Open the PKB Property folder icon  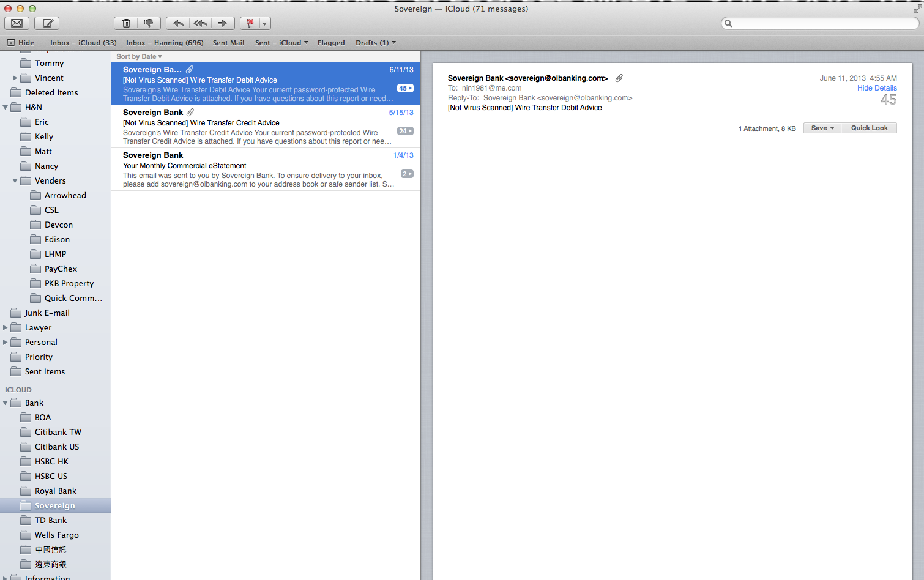tap(35, 283)
